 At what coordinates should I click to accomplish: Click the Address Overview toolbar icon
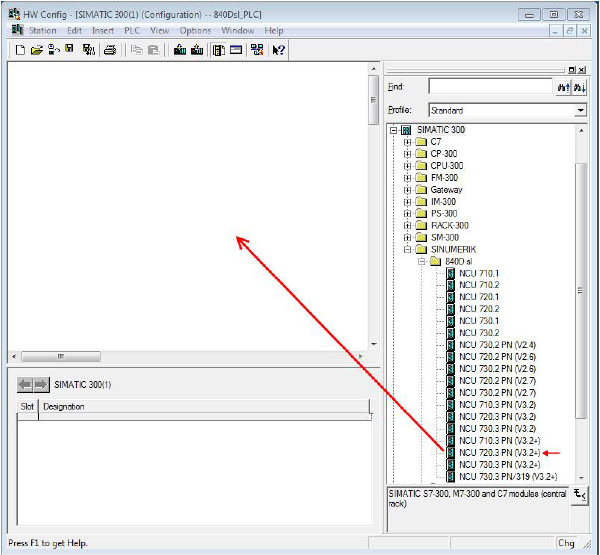tap(236, 50)
